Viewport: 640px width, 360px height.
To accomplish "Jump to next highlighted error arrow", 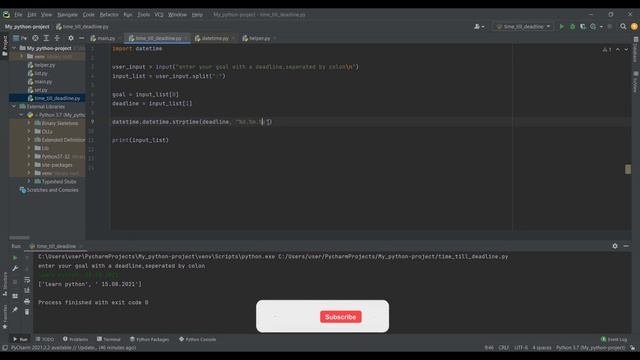I will 626,49.
